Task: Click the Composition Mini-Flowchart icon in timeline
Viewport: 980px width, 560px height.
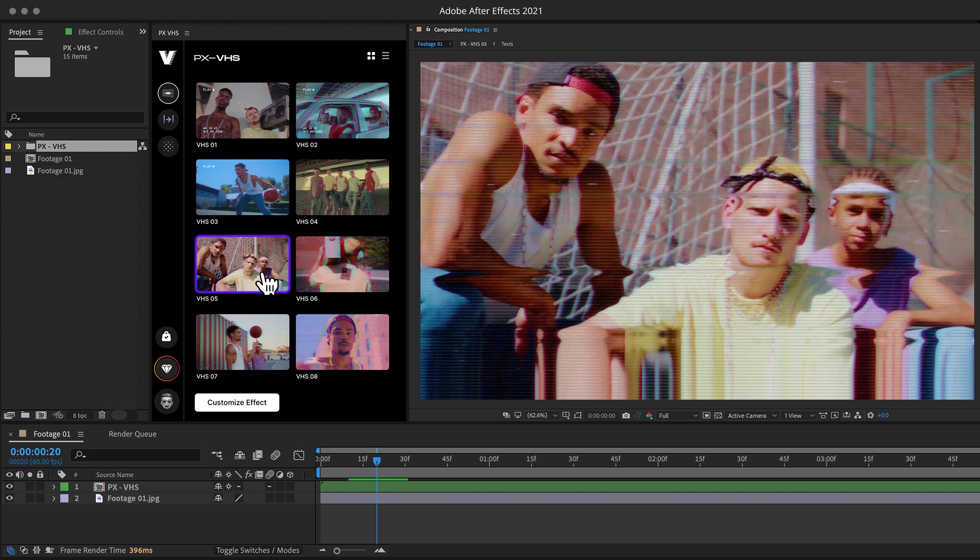Action: [x=217, y=455]
